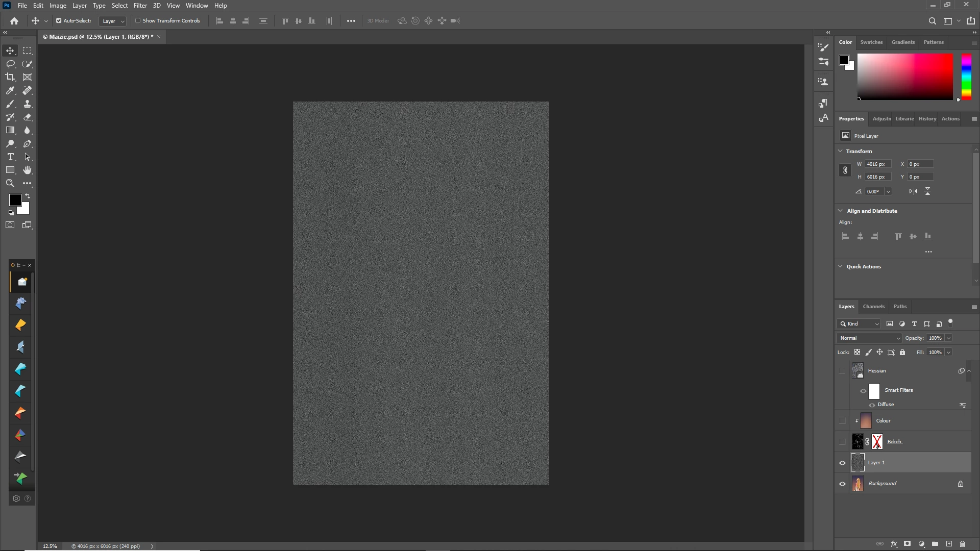Add a layer mask via the panel icon
This screenshot has height=551, width=980.
tap(907, 544)
